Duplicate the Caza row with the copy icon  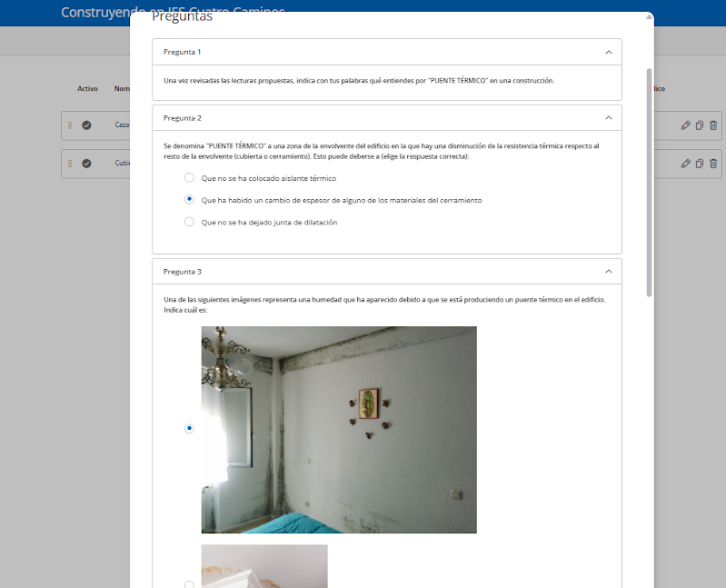coord(700,125)
